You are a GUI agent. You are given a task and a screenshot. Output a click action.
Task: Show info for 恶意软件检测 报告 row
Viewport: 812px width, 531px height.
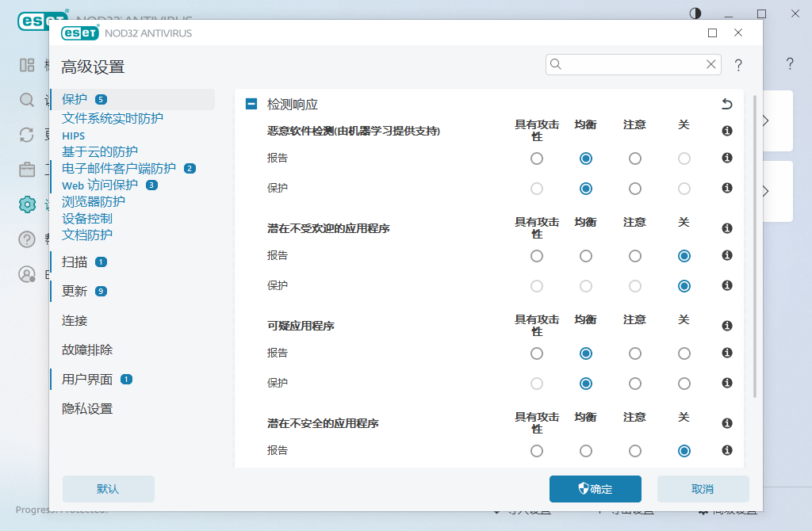point(727,158)
